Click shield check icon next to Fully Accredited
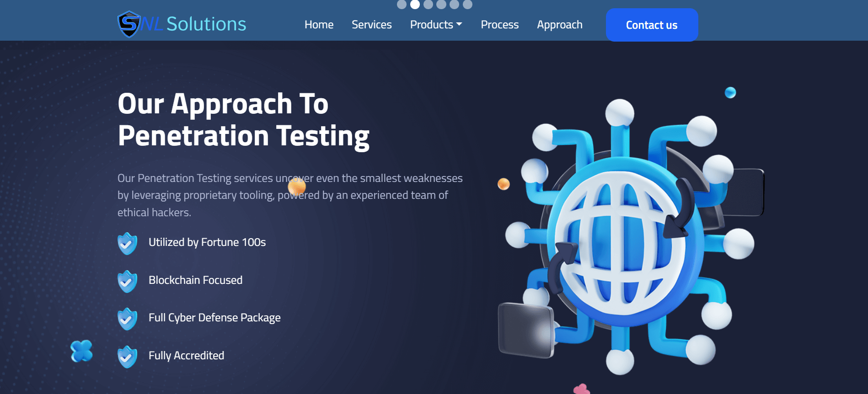Screen dimensions: 868x394 pyautogui.click(x=127, y=357)
